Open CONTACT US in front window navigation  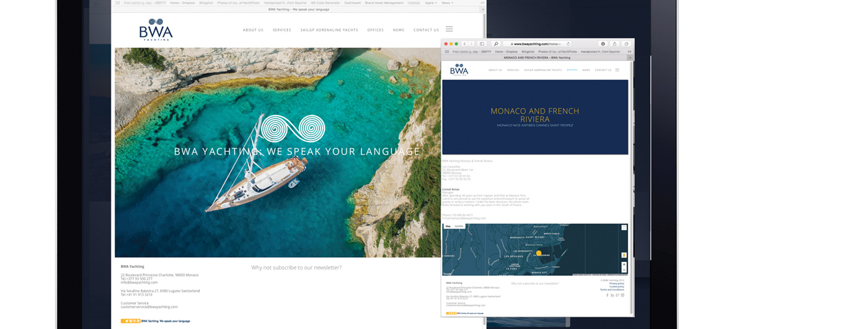(603, 70)
